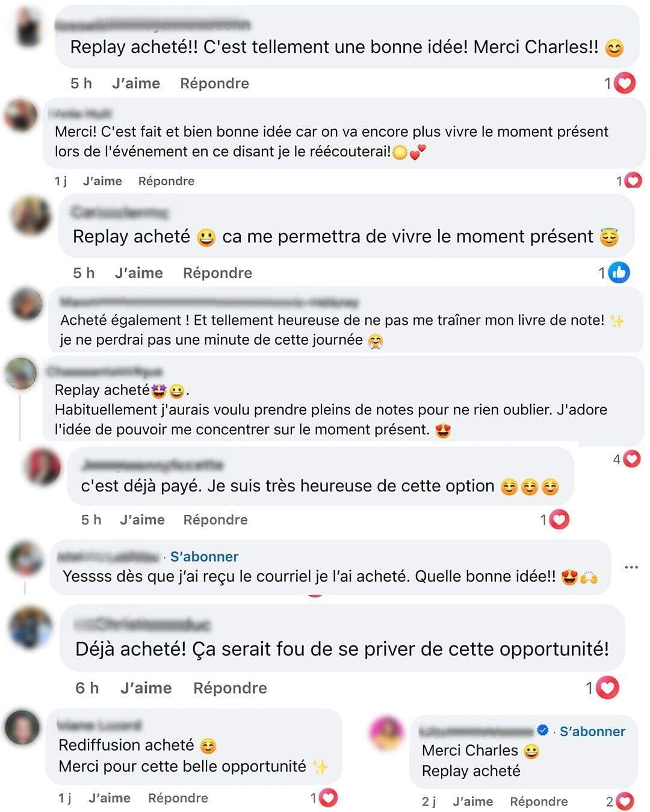Screen dimensions: 650x812
Task: Click 'J'aime' under 'Merci Charles Replay acheté' comment
Action: (x=472, y=801)
